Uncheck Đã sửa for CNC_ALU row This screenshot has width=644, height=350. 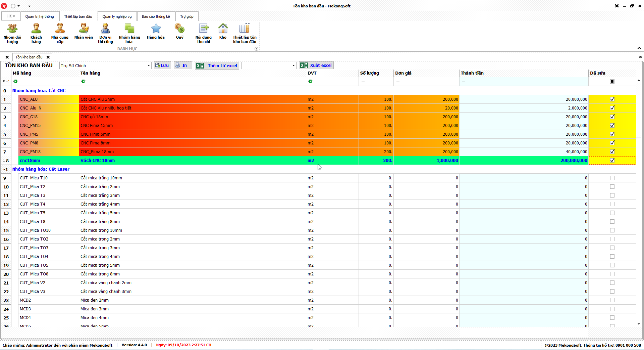612,99
